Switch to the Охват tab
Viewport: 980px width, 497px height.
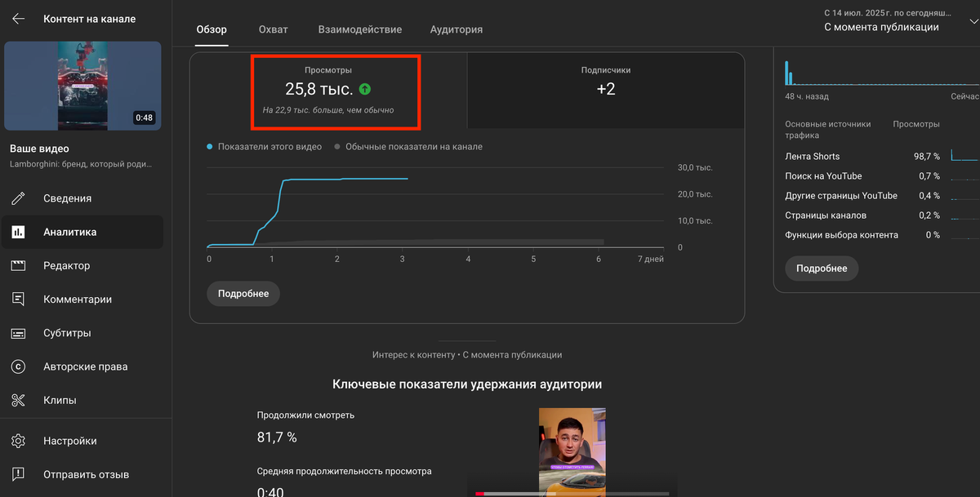point(273,29)
